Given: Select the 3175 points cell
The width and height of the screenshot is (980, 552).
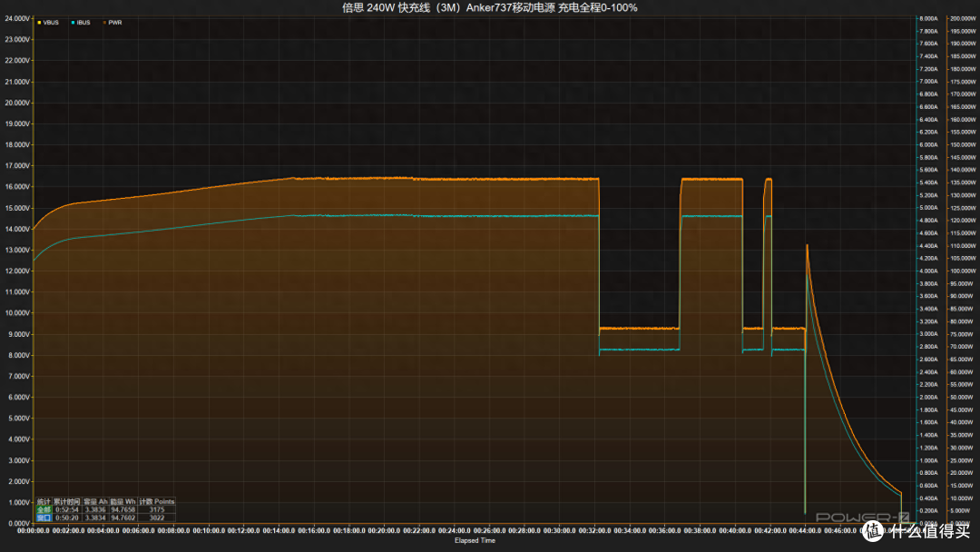Looking at the screenshot, I should 156,509.
